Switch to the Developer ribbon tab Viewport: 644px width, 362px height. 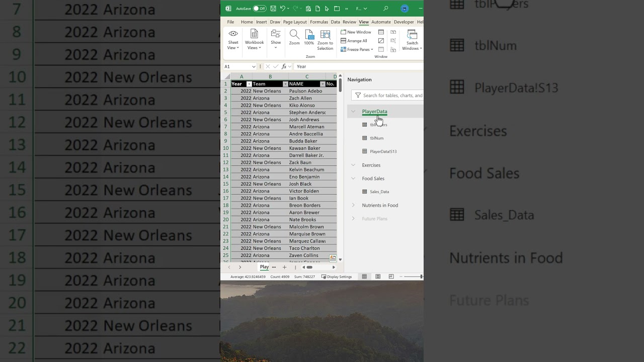pos(404,22)
